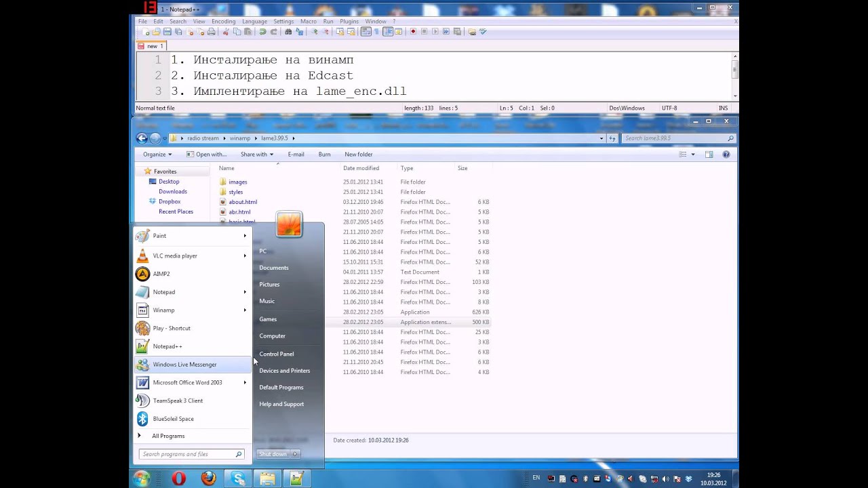Zoom in using the Notepad++ toolbar icon
This screenshot has width=868, height=488.
314,32
